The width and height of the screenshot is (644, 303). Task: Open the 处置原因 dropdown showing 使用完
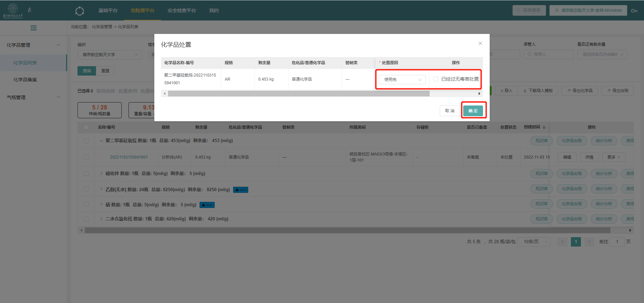pos(402,80)
